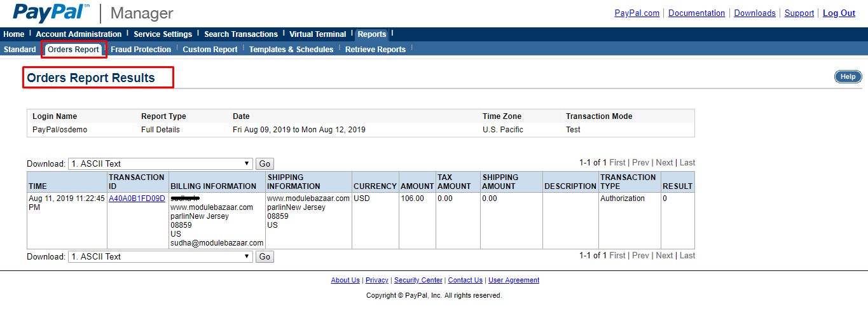Open the Documentation link
This screenshot has height=320, width=868.
697,13
